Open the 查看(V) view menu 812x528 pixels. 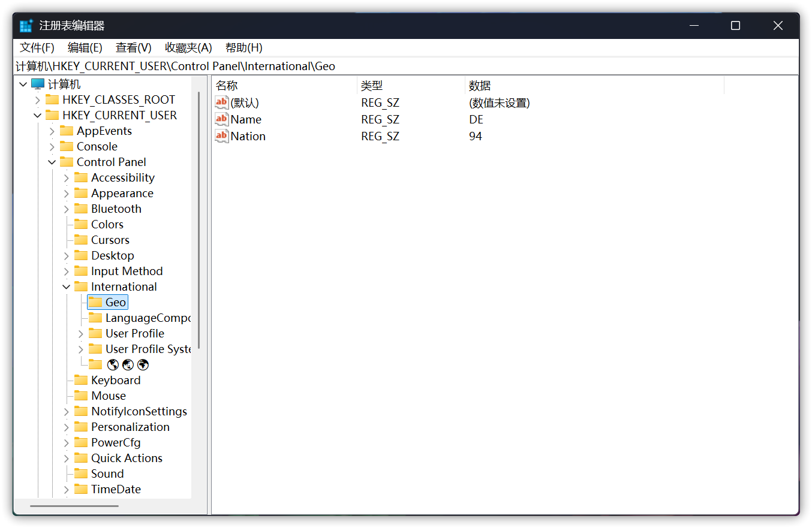click(133, 48)
